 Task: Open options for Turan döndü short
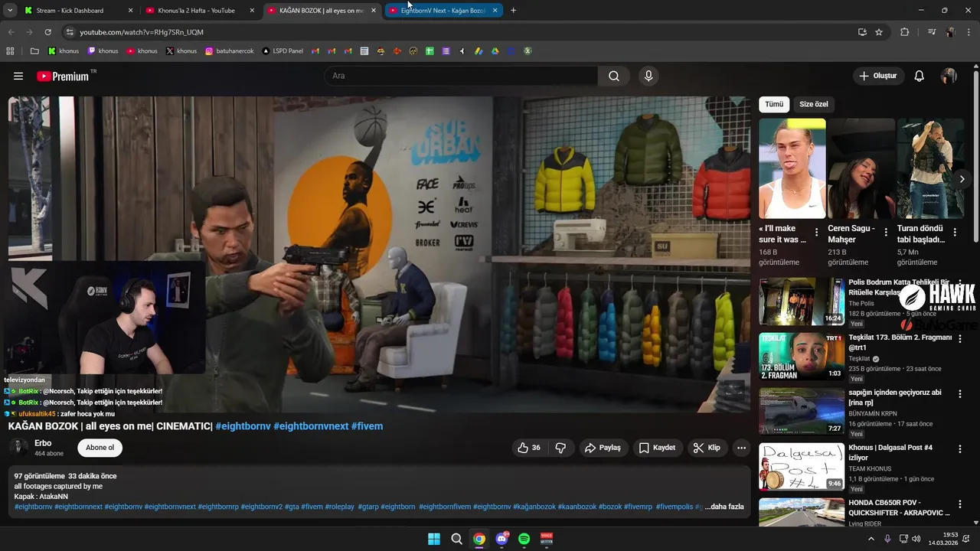[x=955, y=232]
